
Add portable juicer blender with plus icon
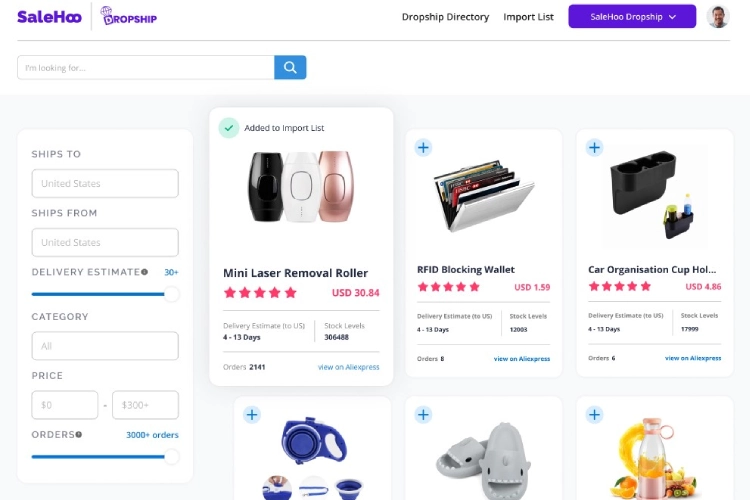point(595,414)
